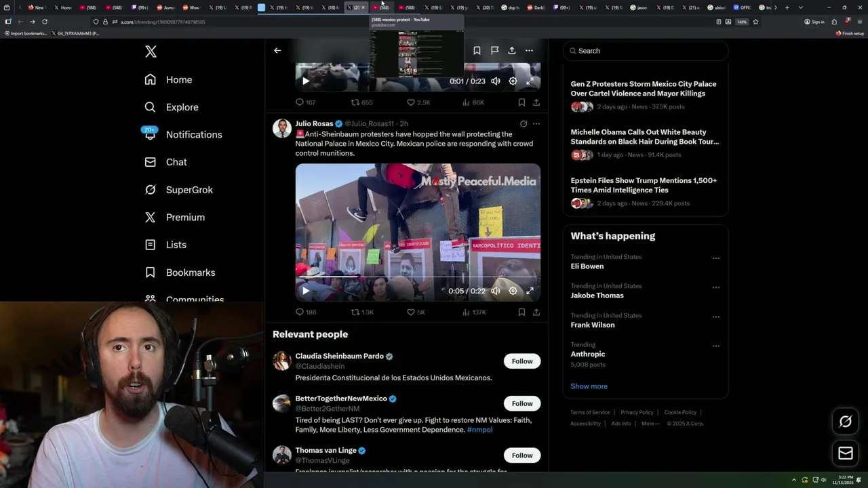
Task: Click the Grok icon on Julio Rosas post
Action: tap(524, 124)
